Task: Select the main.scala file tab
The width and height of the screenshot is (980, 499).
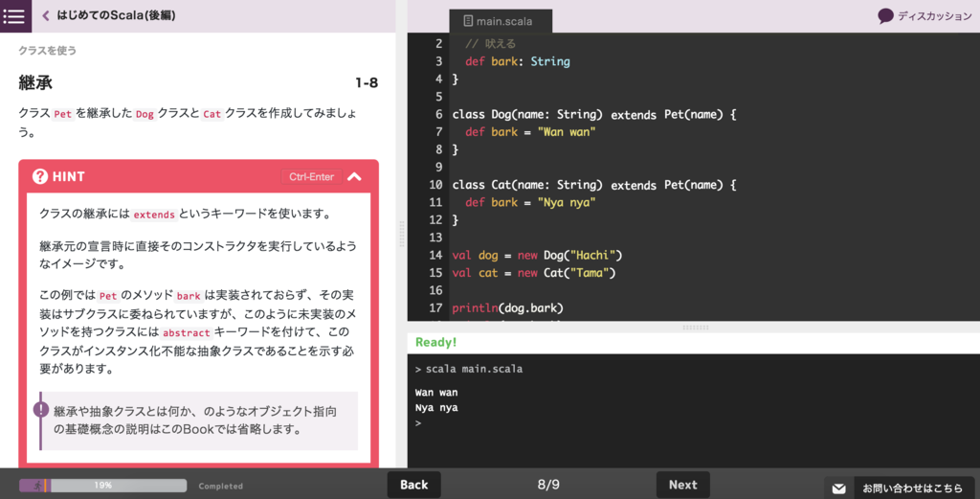Action: point(501,21)
